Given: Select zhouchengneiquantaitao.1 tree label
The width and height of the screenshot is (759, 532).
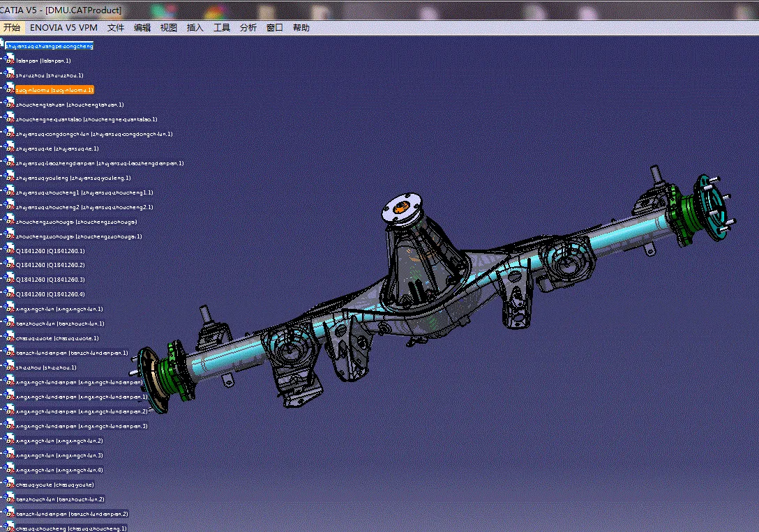Looking at the screenshot, I should pyautogui.click(x=87, y=119).
